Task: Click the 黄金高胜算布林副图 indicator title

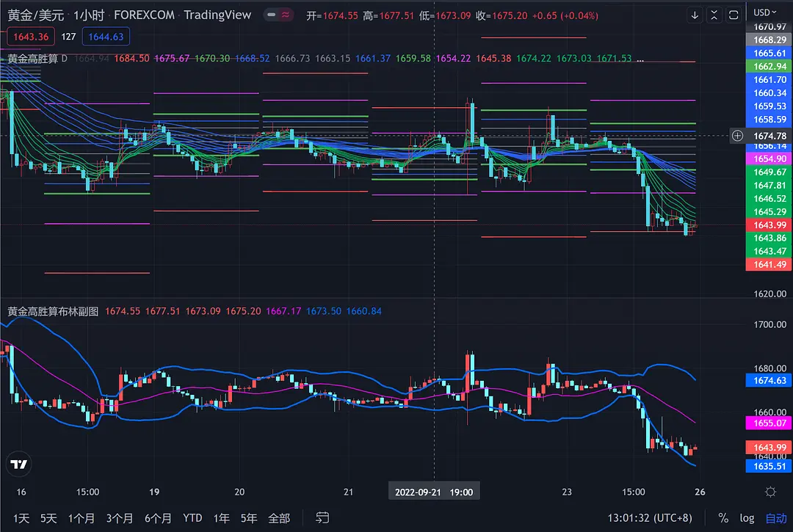Action: 53,311
